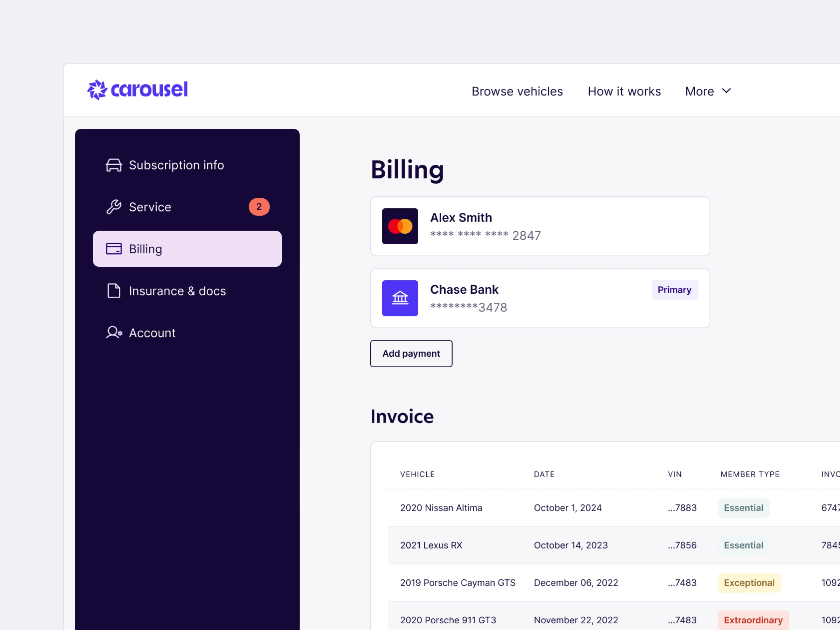The height and width of the screenshot is (630, 840).
Task: Go to the Account sidebar section
Action: [x=152, y=332]
